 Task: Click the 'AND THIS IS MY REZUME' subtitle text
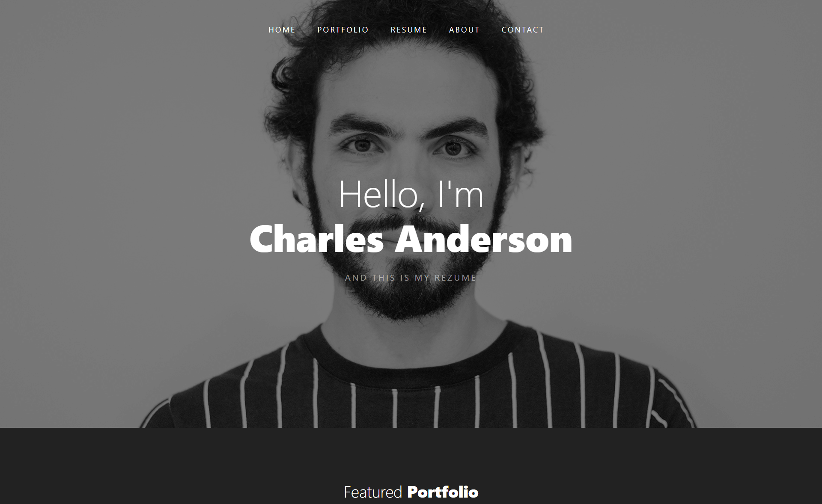click(x=411, y=276)
